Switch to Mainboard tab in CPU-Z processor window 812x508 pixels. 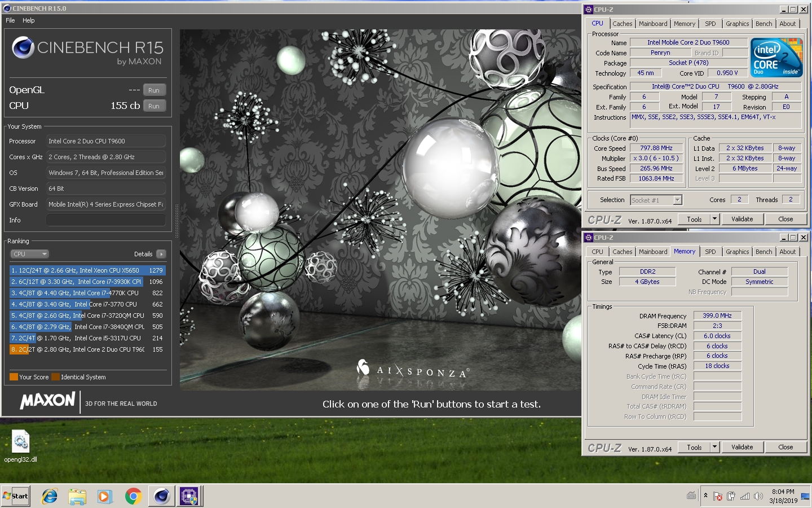(x=653, y=24)
